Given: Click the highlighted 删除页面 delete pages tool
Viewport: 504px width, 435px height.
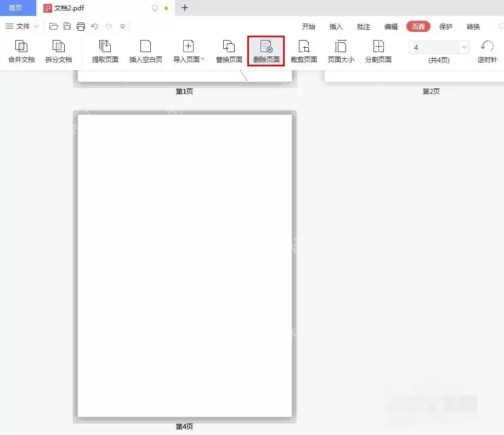Looking at the screenshot, I should (x=266, y=50).
